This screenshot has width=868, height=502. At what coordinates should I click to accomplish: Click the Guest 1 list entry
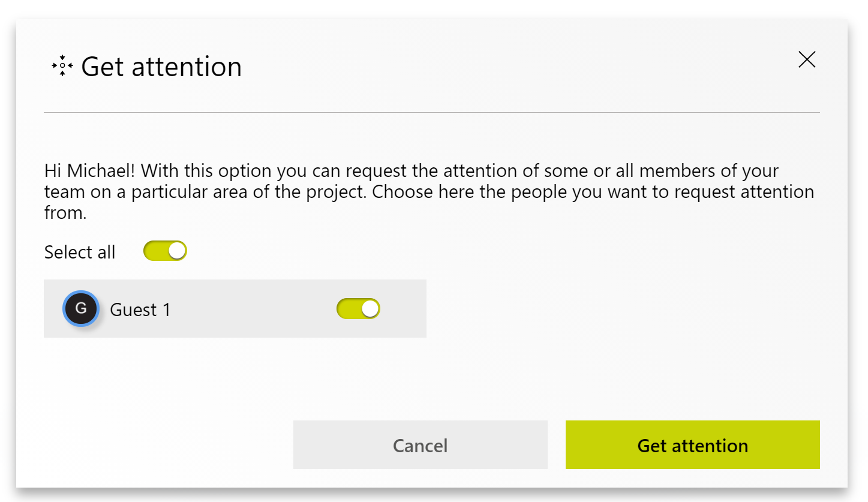click(x=235, y=308)
